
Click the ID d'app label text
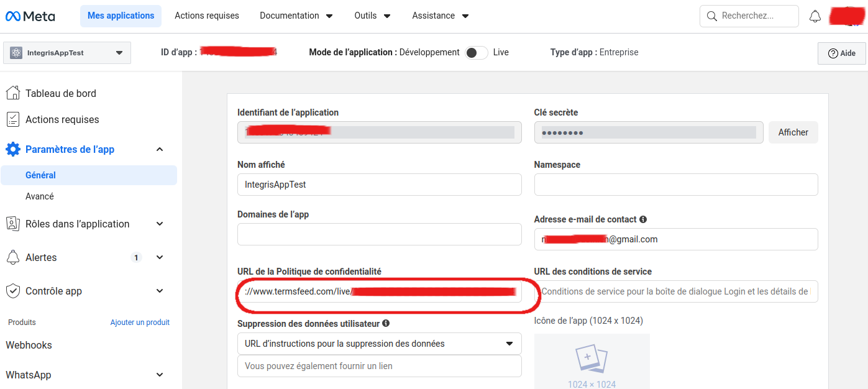179,52
